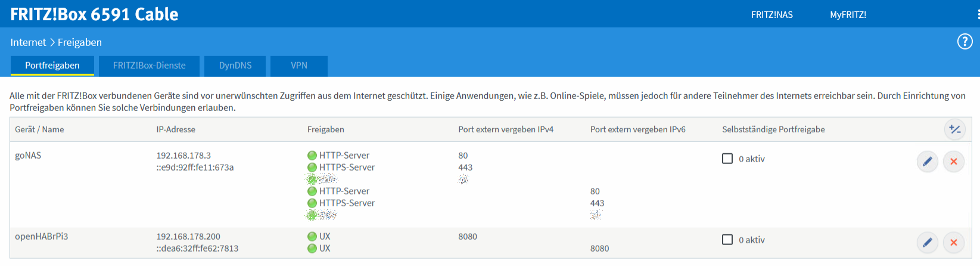Enable independent port sharing for goNAS
This screenshot has height=266, width=980.
tap(727, 159)
